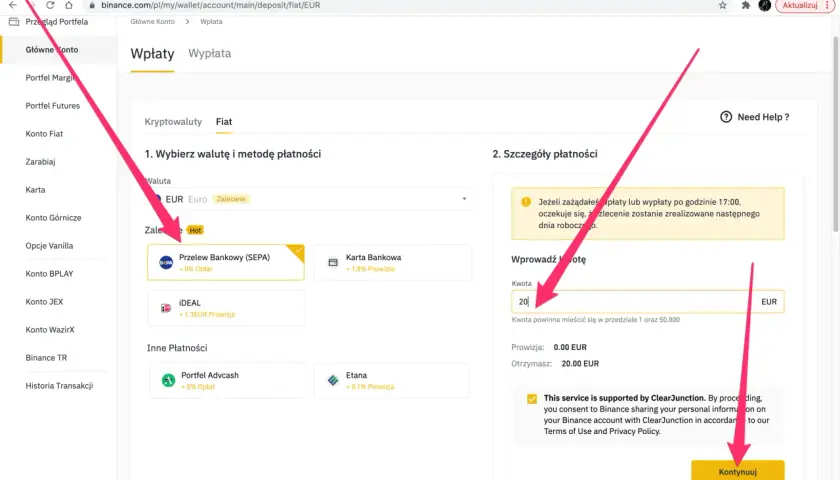Click the iDEAL logo icon
840x480 pixels.
pyautogui.click(x=166, y=308)
